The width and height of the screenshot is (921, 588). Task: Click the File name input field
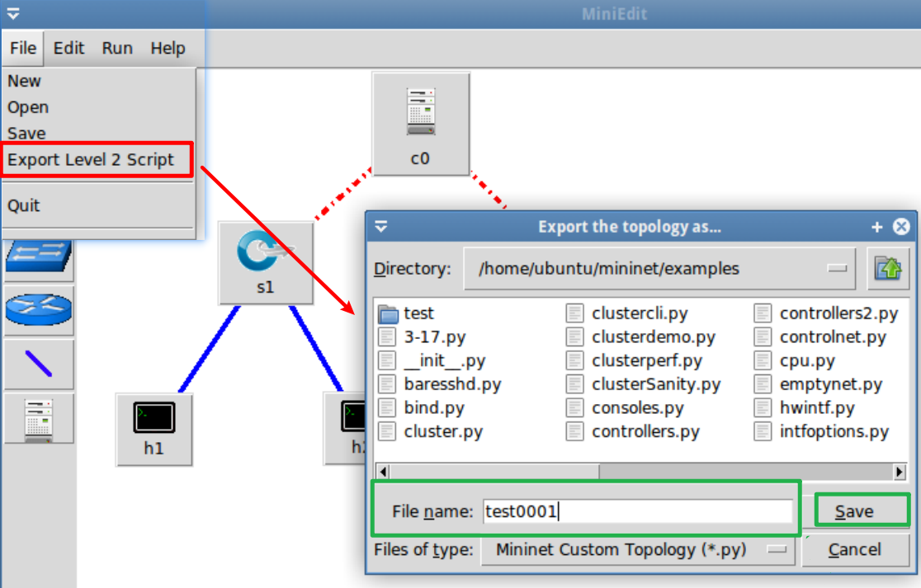[638, 511]
